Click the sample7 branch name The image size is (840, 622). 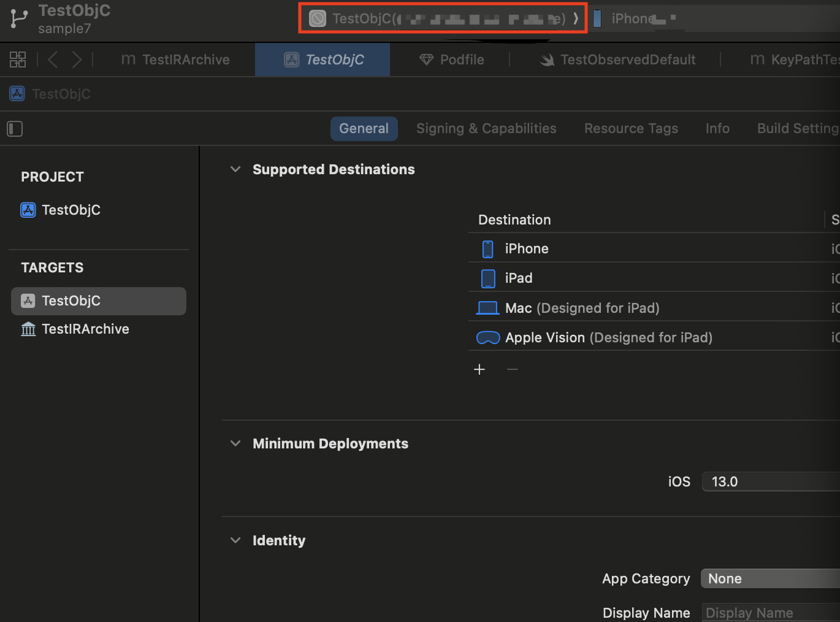64,29
